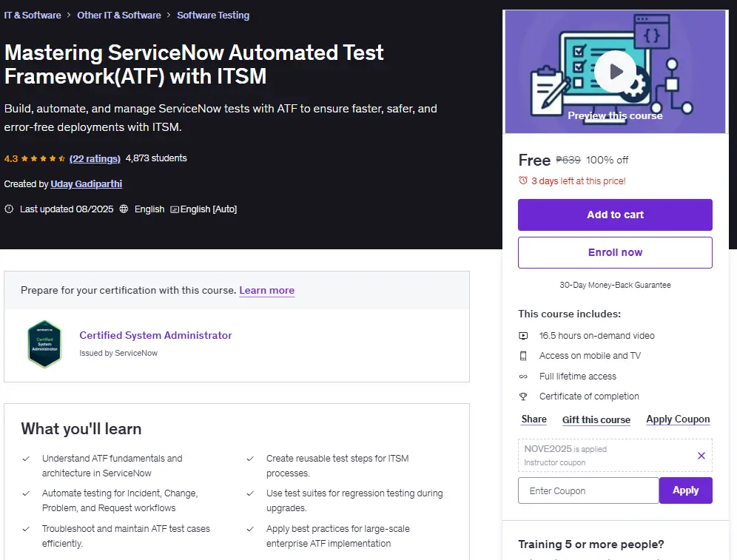Open the Other IT & Software breadcrumb
Screen dimensions: 737x560
point(119,15)
